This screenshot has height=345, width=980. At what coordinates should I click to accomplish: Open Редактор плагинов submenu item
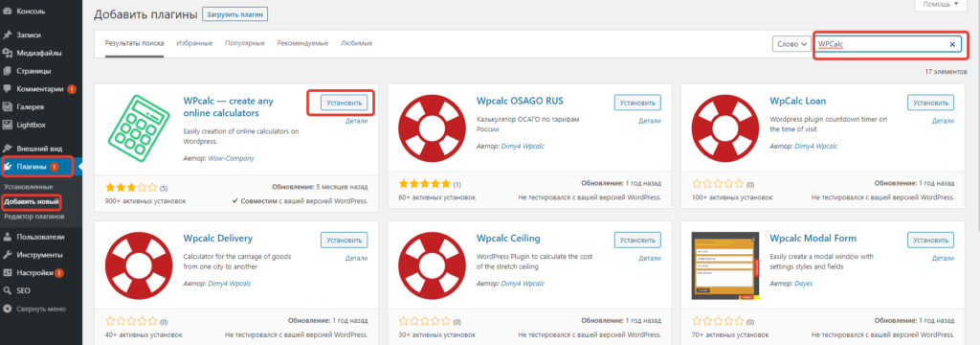pyautogui.click(x=33, y=217)
